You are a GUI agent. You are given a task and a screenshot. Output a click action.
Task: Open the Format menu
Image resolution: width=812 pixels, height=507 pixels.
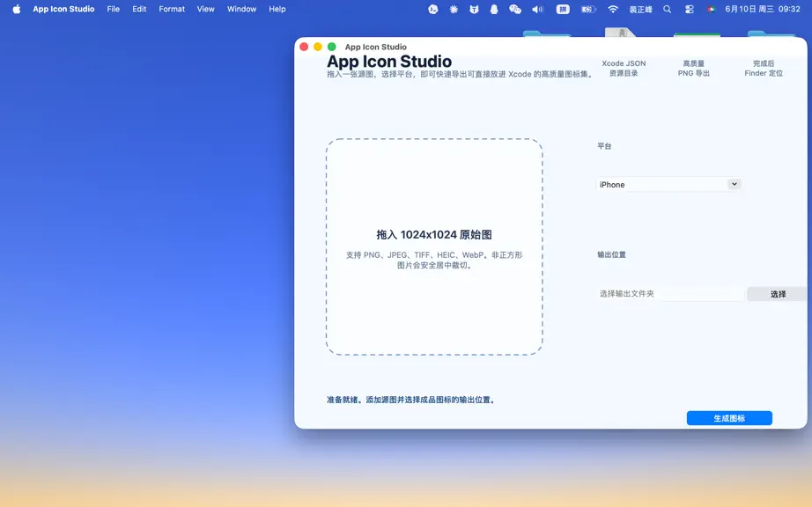[172, 9]
